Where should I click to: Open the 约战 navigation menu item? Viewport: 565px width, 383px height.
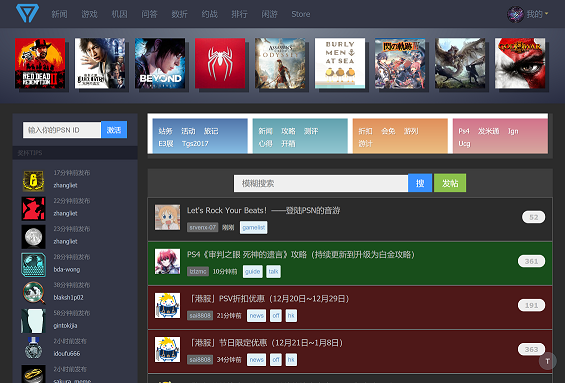coord(209,14)
